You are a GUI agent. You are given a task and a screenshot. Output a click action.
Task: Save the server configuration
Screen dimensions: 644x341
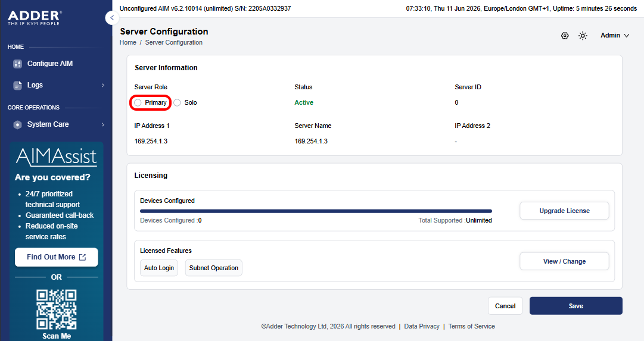576,306
